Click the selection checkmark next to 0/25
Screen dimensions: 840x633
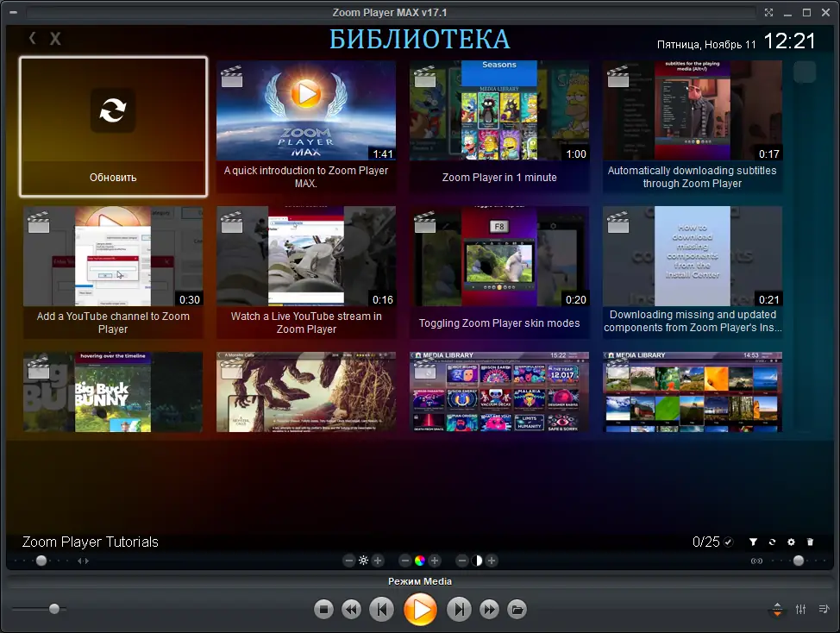(728, 542)
